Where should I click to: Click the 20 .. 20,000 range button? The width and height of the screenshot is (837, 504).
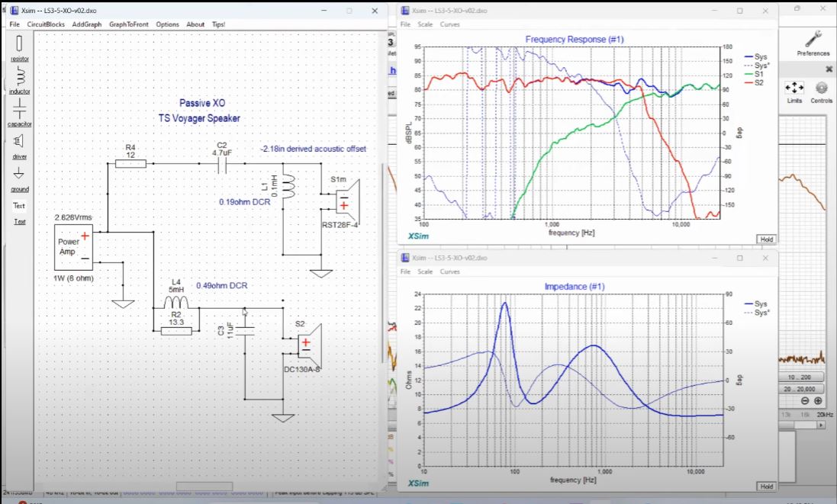click(799, 389)
